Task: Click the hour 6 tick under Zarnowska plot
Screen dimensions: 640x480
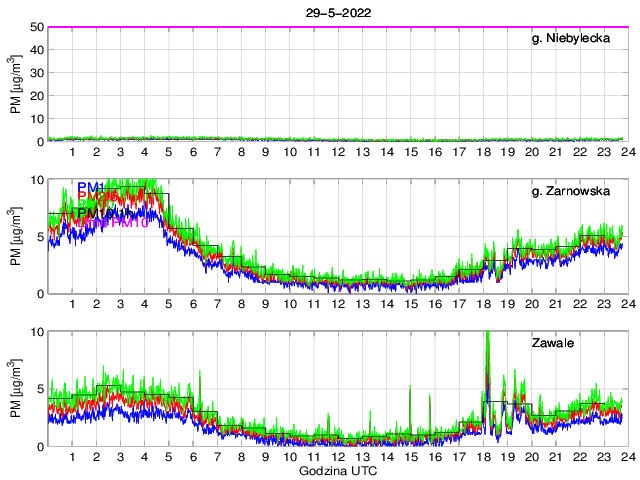Action: click(x=193, y=305)
